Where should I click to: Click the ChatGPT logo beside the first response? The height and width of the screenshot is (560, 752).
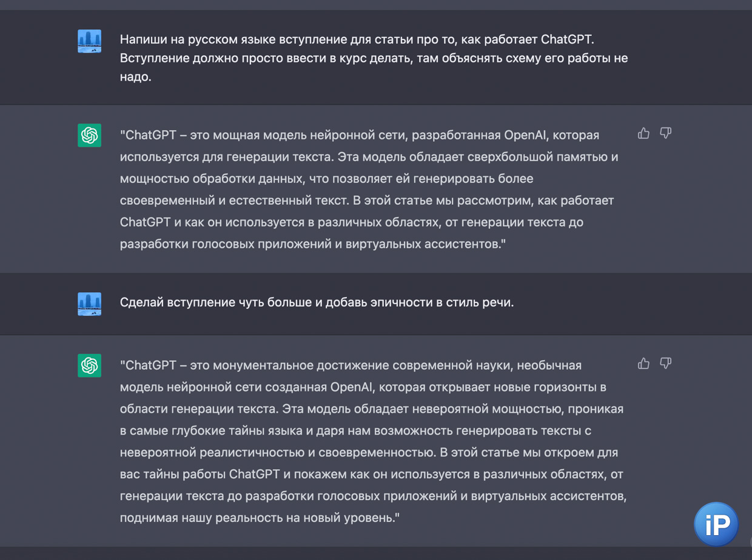(x=89, y=135)
